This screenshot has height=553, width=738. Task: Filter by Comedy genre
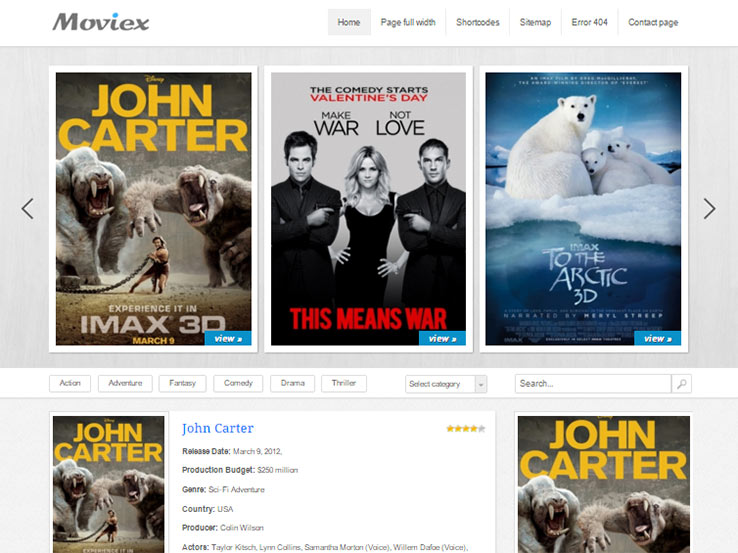(238, 383)
